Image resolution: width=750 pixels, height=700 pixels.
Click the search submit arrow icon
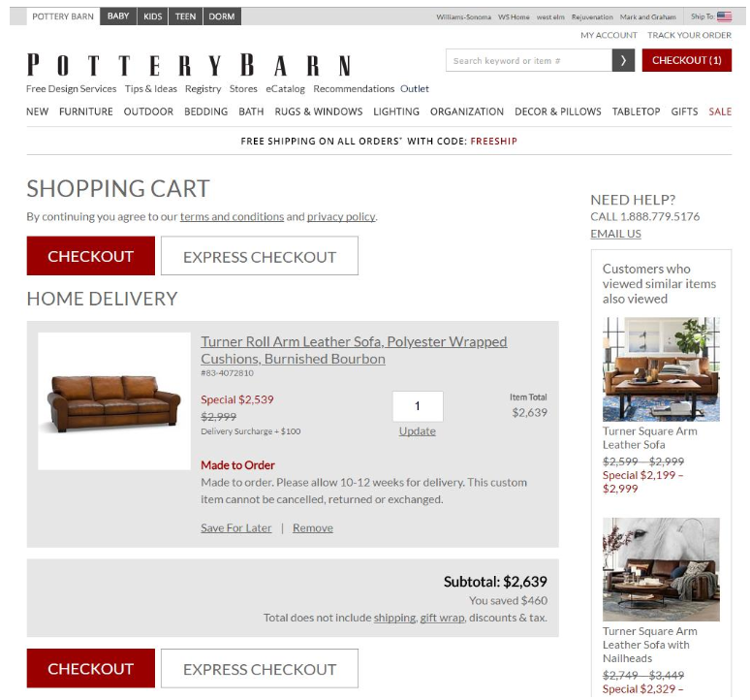(x=623, y=60)
